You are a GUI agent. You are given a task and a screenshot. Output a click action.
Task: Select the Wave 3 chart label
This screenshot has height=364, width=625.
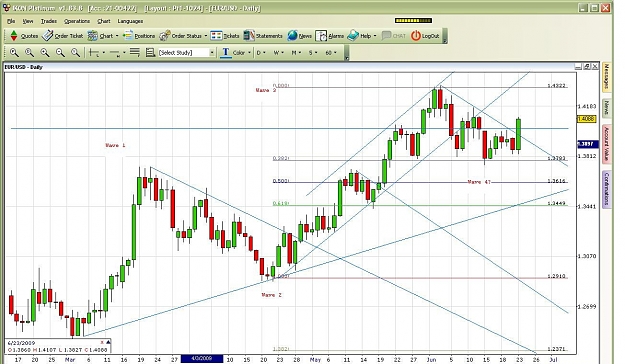(266, 90)
